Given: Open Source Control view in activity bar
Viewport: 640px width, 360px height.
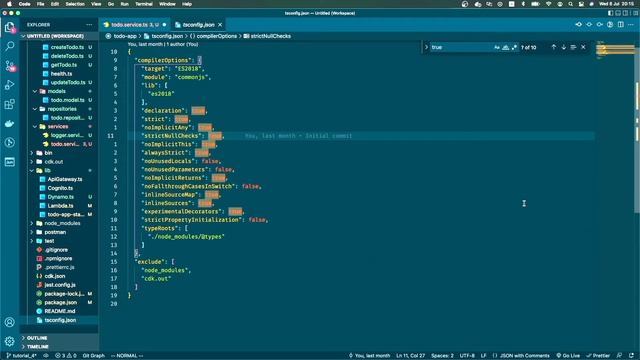Looking at the screenshot, I should pos(9,65).
